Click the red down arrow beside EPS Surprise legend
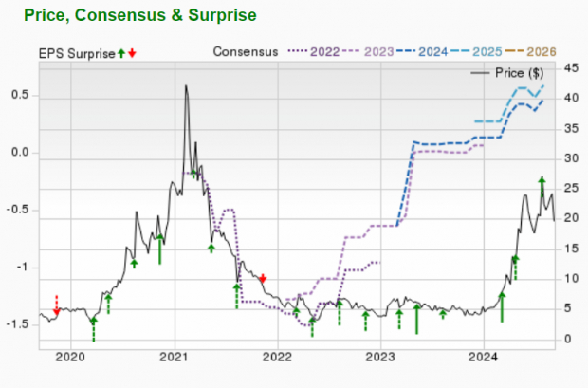 pyautogui.click(x=132, y=52)
